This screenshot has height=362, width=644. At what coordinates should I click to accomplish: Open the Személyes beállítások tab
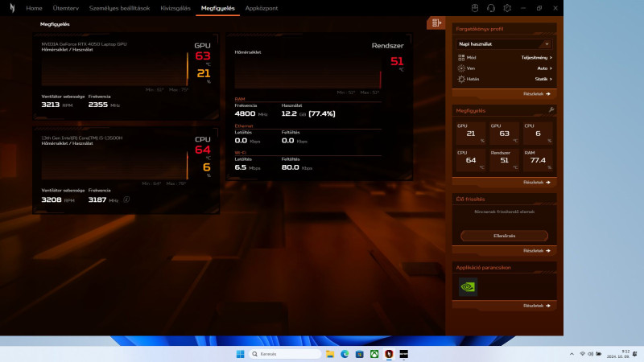coord(119,8)
